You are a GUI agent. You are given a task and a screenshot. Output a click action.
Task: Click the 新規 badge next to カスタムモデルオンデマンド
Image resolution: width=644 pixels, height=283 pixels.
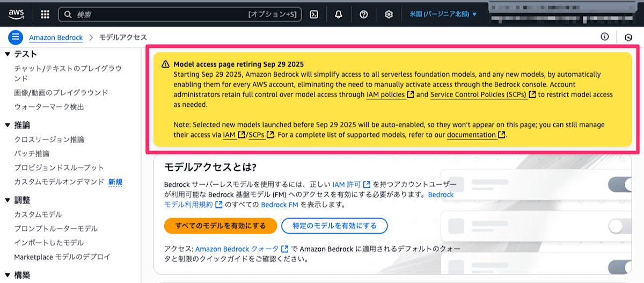click(115, 182)
